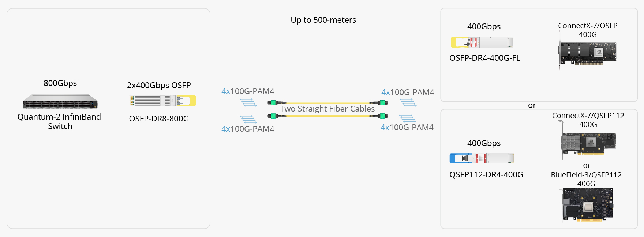Select the blue QSFP112-DR4-400G transceiver image
The width and height of the screenshot is (644, 237).
[x=482, y=158]
